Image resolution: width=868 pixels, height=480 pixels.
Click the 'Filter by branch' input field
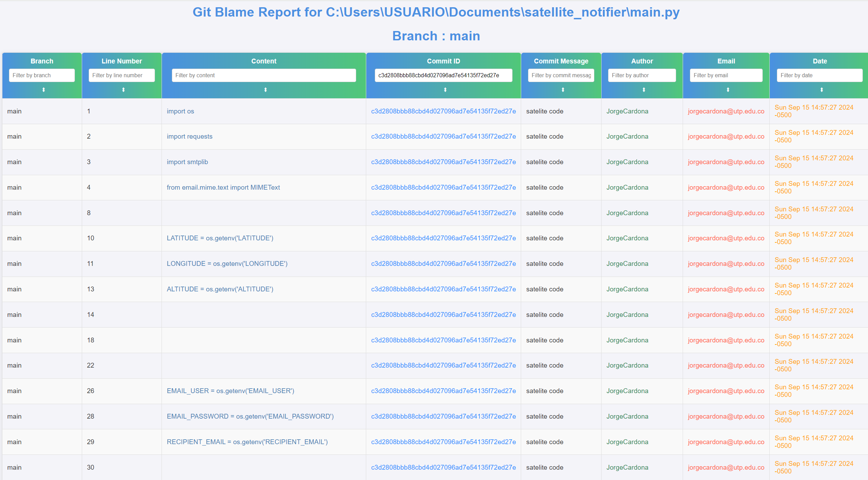point(42,75)
